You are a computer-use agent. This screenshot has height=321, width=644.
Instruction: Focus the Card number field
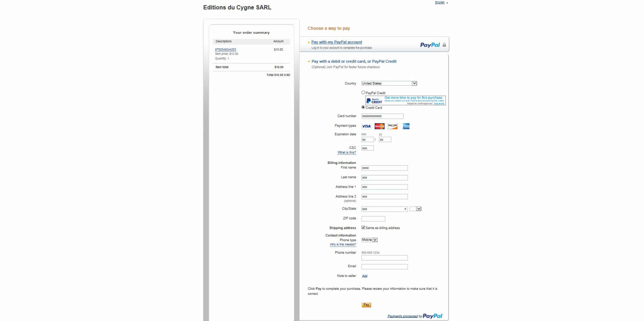pos(382,116)
